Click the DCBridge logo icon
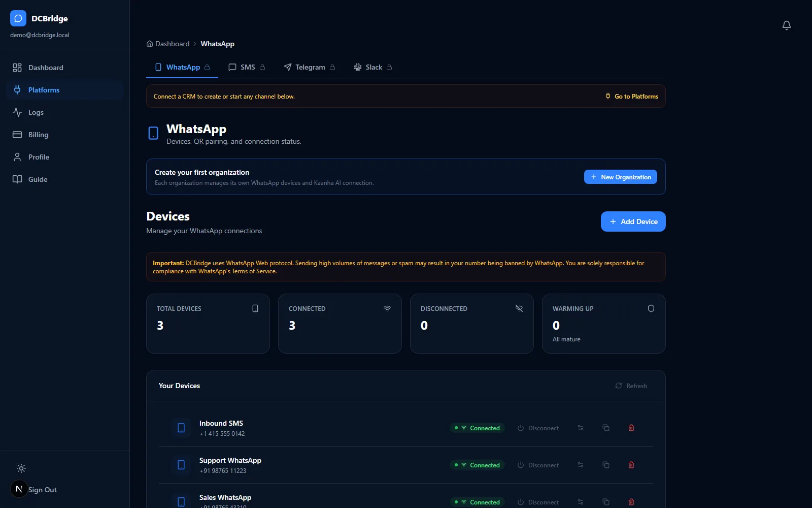This screenshot has height=508, width=812. (18, 18)
